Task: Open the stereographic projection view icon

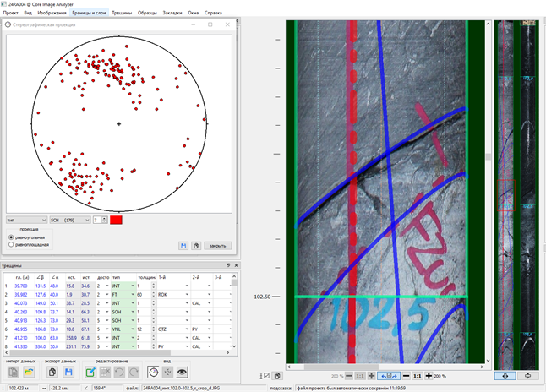Action: pos(153,372)
